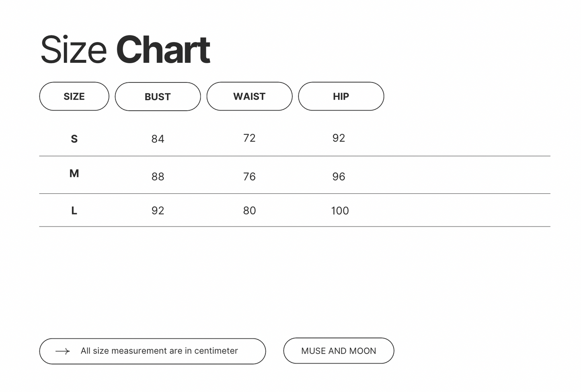The width and height of the screenshot is (581, 392).
Task: Click hip value 96 in M row
Action: [339, 177]
